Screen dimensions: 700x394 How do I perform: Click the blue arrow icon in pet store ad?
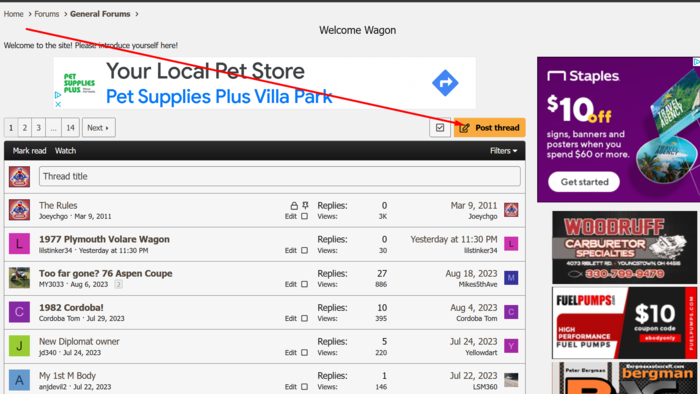[x=445, y=83]
